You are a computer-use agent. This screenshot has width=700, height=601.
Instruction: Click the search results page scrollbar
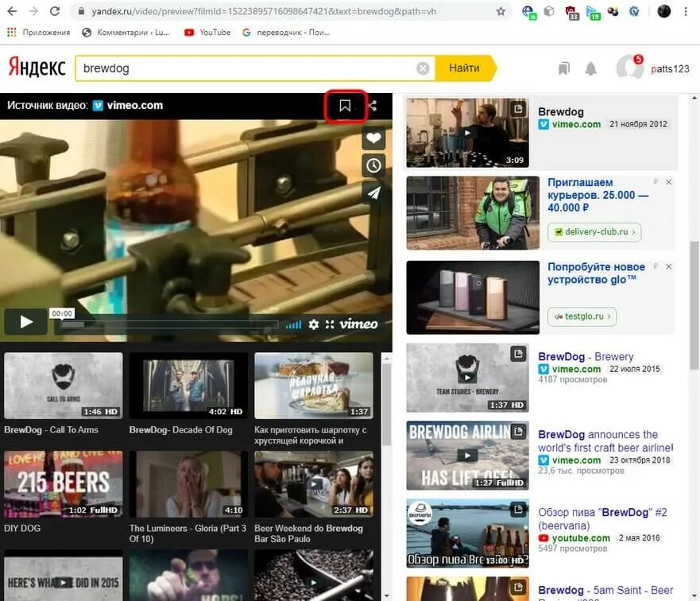[694, 305]
